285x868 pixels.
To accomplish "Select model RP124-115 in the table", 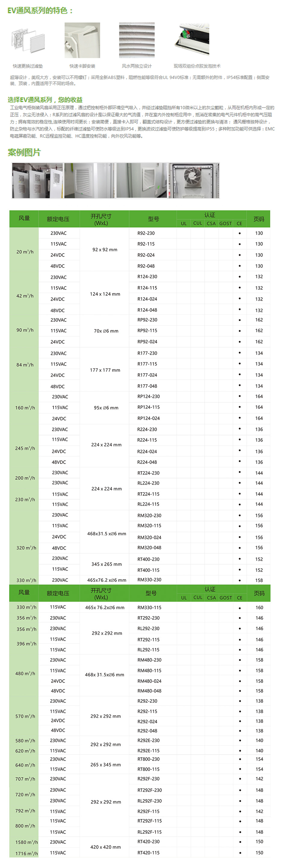I will click(148, 407).
